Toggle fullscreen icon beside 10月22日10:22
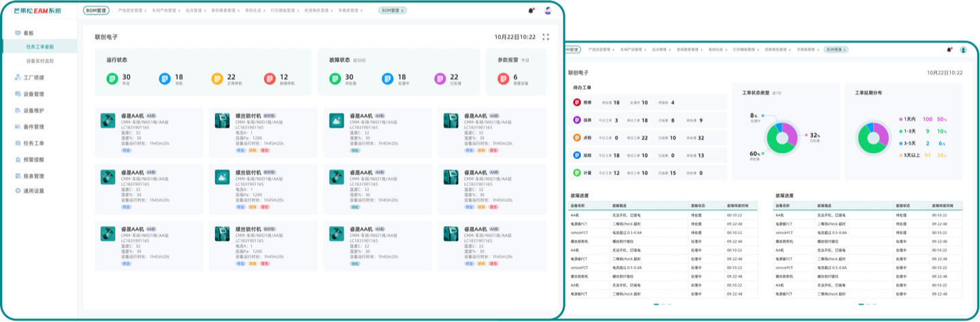Image resolution: width=980 pixels, height=322 pixels. 546,37
